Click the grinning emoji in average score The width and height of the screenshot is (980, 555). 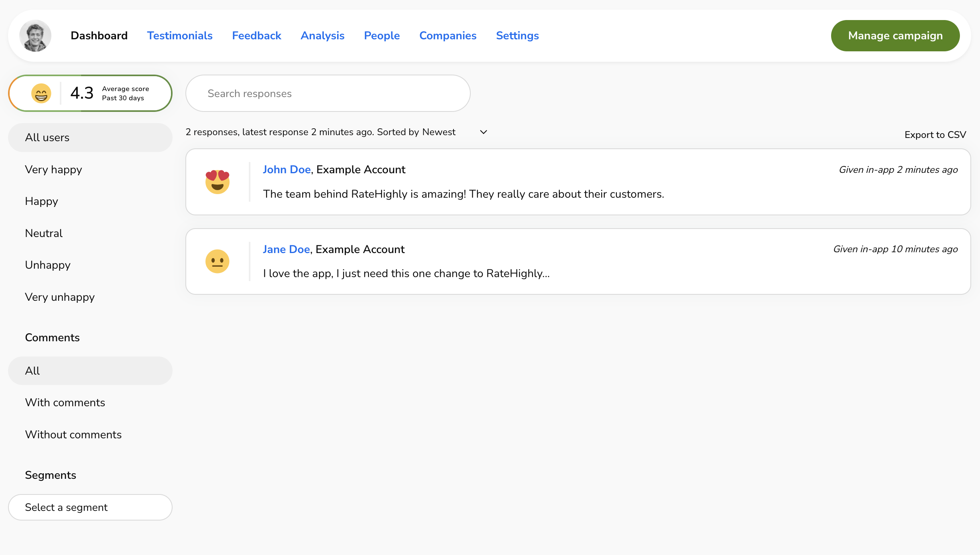coord(41,93)
